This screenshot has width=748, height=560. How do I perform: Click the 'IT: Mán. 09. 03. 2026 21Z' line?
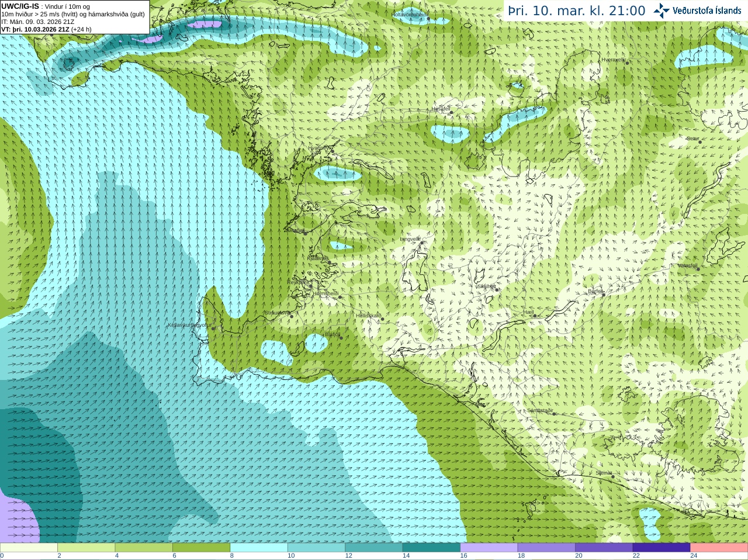coord(38,22)
